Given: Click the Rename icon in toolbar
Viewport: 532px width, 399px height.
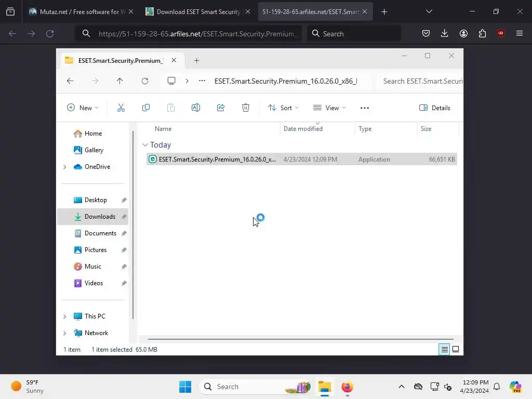Looking at the screenshot, I should pyautogui.click(x=196, y=108).
